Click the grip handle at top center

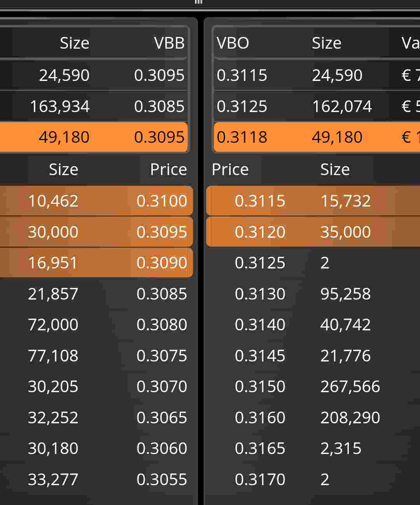pyautogui.click(x=198, y=2)
